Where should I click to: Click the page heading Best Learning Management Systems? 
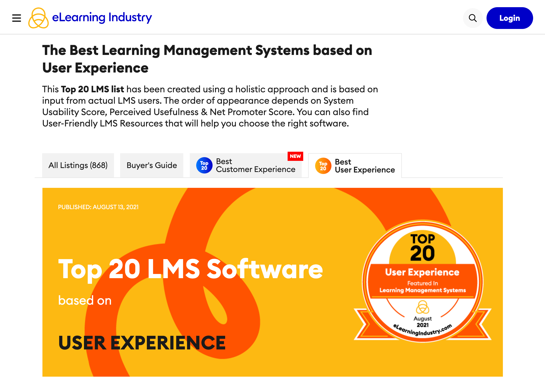207,59
